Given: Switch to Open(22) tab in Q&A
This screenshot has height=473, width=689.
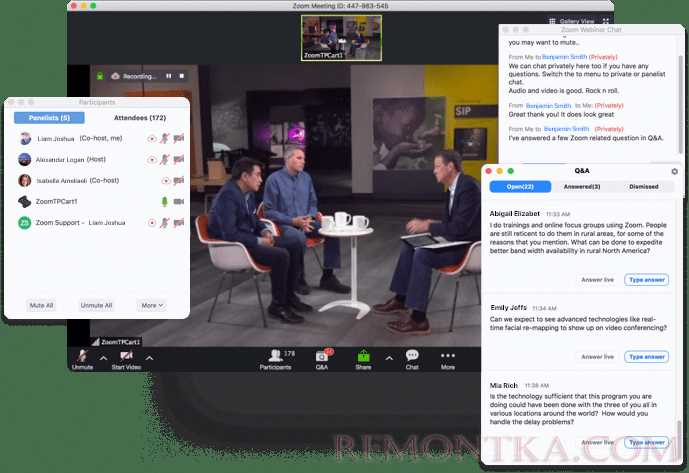Looking at the screenshot, I should click(520, 186).
